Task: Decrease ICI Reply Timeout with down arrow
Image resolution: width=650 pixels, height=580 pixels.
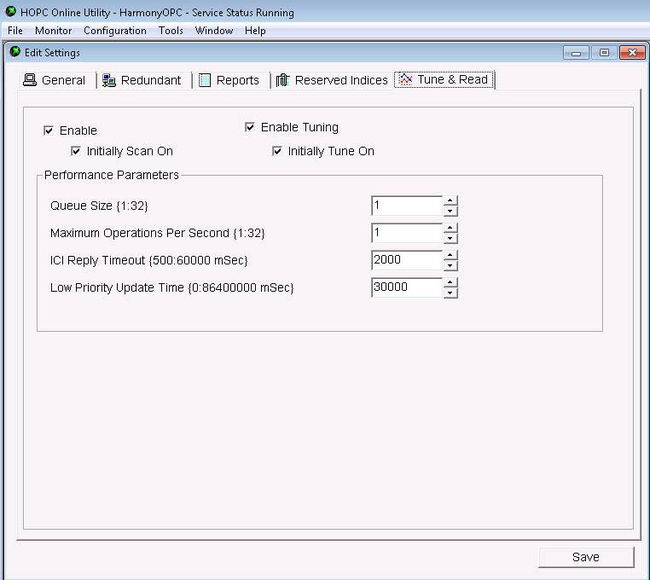Action: coord(450,266)
